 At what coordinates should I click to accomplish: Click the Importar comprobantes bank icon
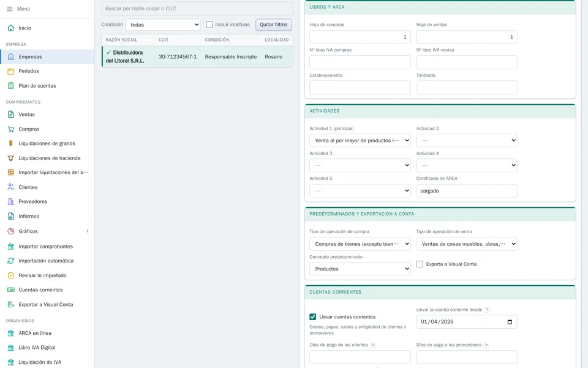tap(11, 247)
